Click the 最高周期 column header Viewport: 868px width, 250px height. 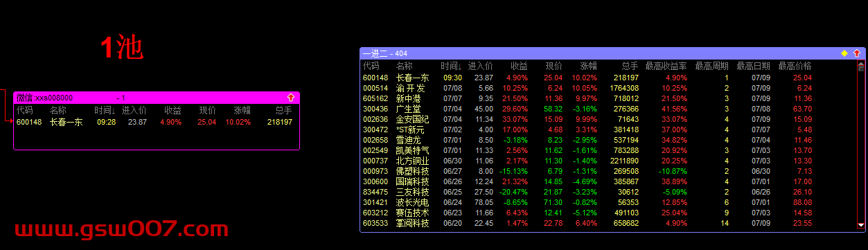pos(712,66)
